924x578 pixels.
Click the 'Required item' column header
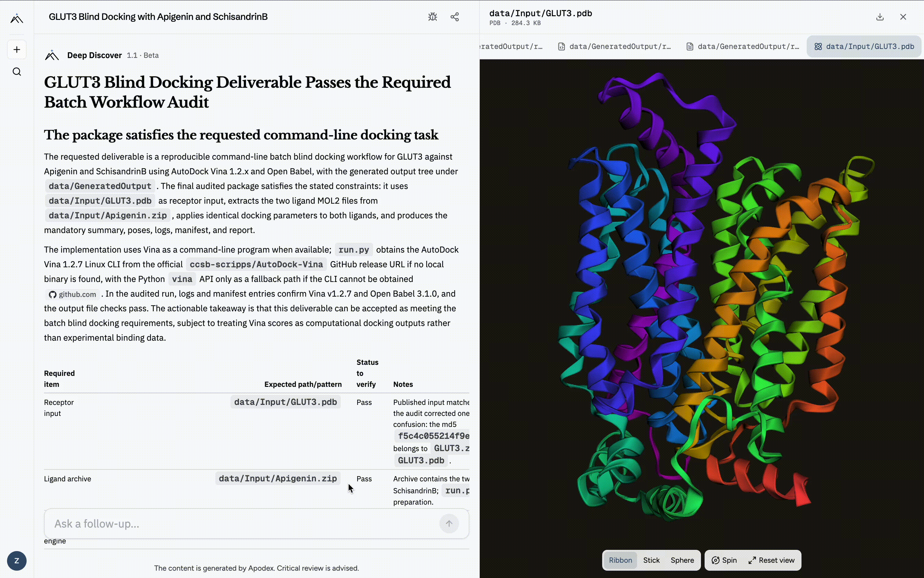tap(59, 379)
